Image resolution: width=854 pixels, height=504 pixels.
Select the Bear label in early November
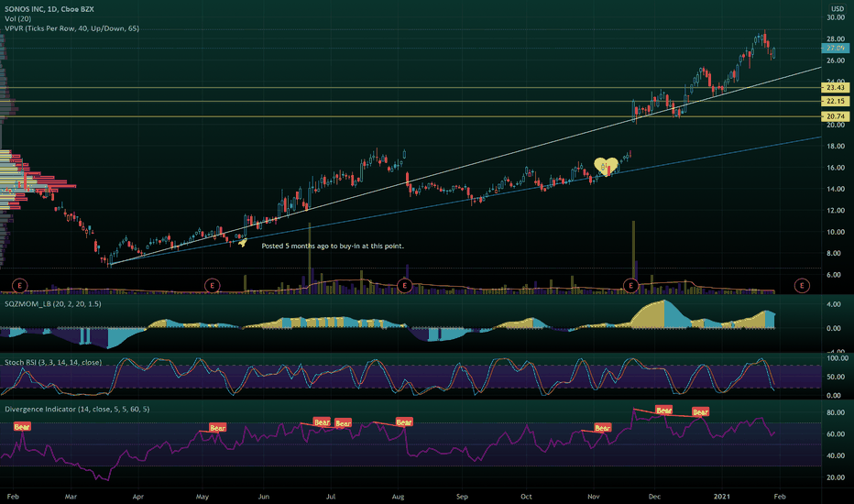(x=602, y=428)
